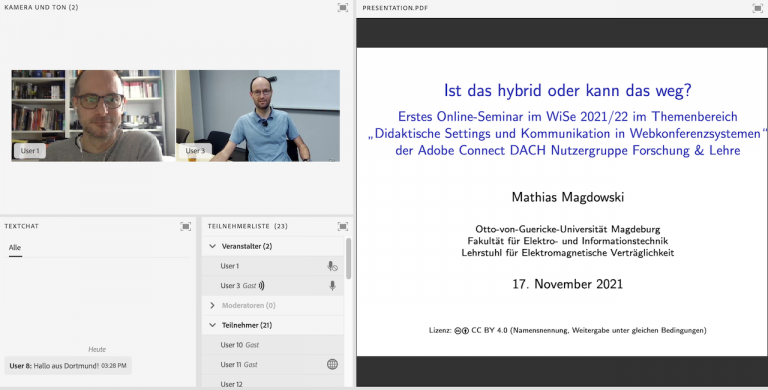This screenshot has width=768, height=390.
Task: Select the Alle chat tab
Action: 15,247
